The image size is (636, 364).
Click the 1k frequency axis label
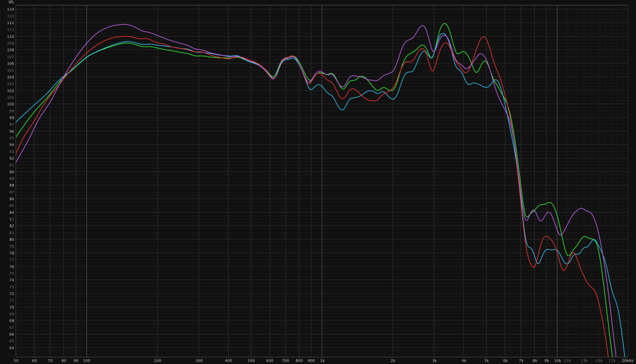tap(322, 360)
